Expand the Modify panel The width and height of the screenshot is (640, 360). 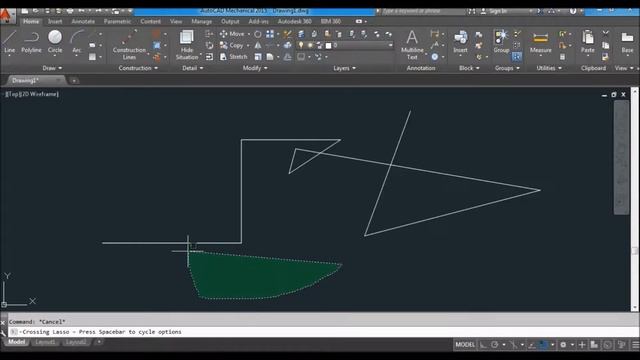[255, 68]
